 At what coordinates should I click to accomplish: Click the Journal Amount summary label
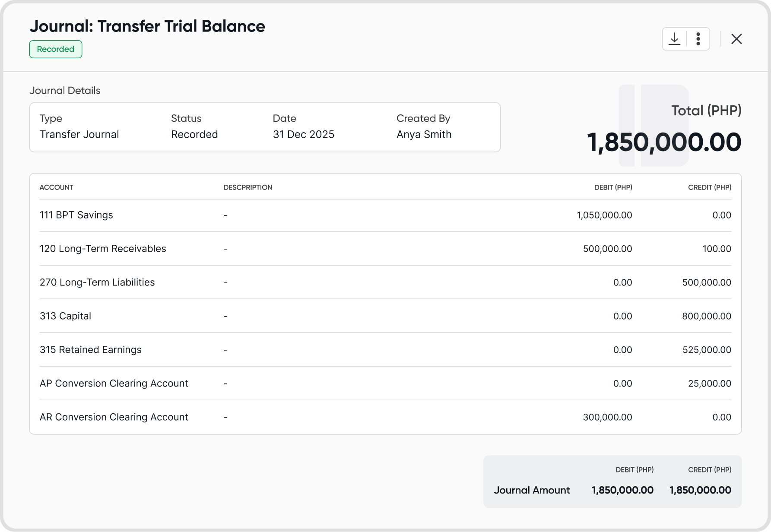coord(532,490)
